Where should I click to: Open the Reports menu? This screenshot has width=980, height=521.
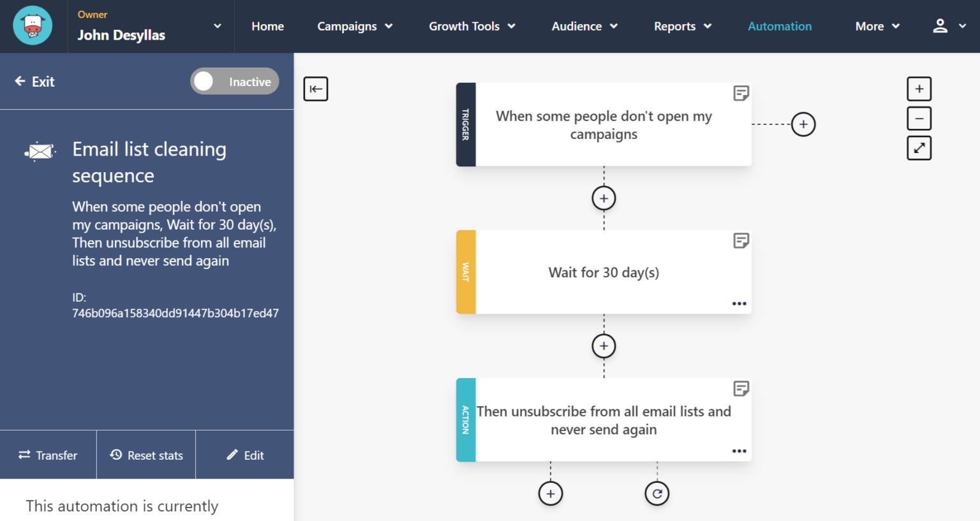682,26
